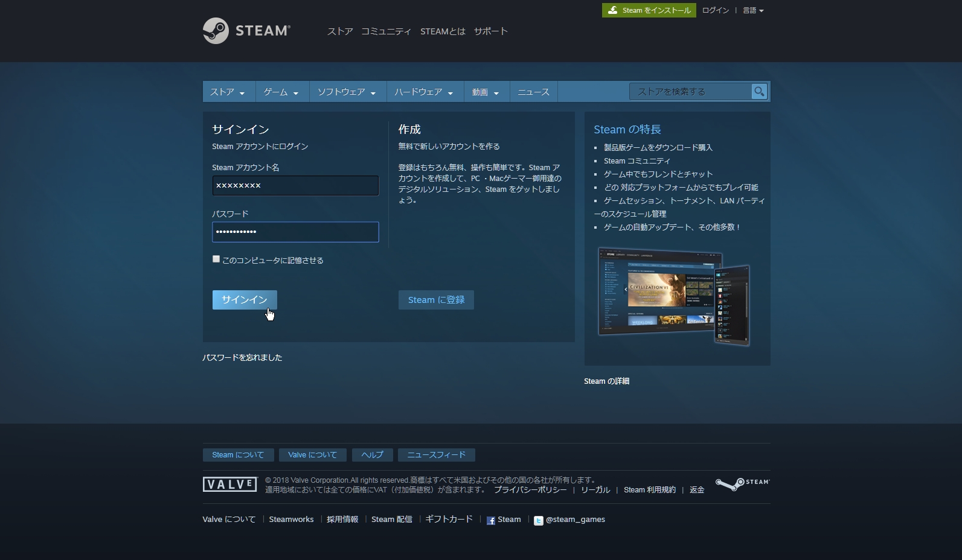The height and width of the screenshot is (560, 962).
Task: Open the Steamworks link
Action: click(291, 520)
